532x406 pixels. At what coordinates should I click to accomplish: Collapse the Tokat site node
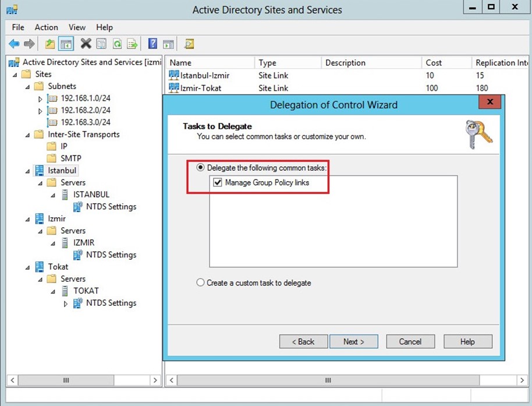(27, 267)
